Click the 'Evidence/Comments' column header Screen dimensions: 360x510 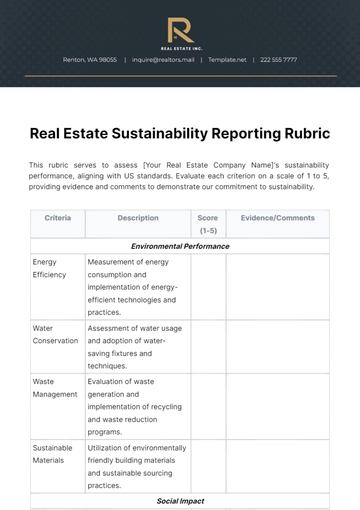pos(278,224)
